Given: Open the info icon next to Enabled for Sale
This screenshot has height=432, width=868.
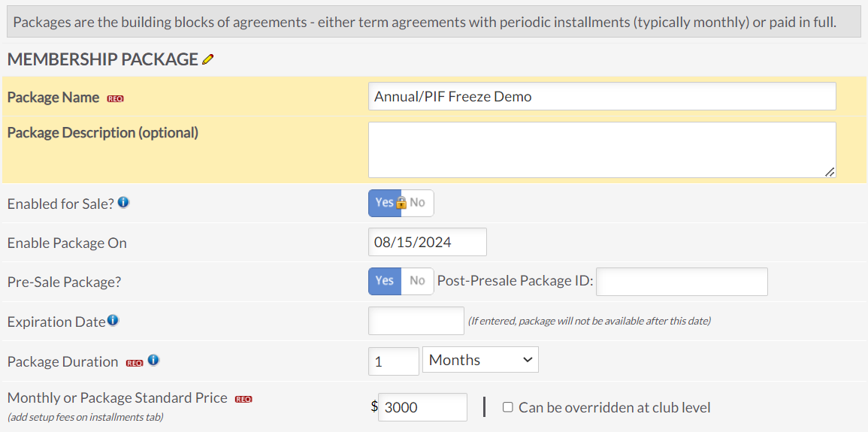Looking at the screenshot, I should (123, 202).
